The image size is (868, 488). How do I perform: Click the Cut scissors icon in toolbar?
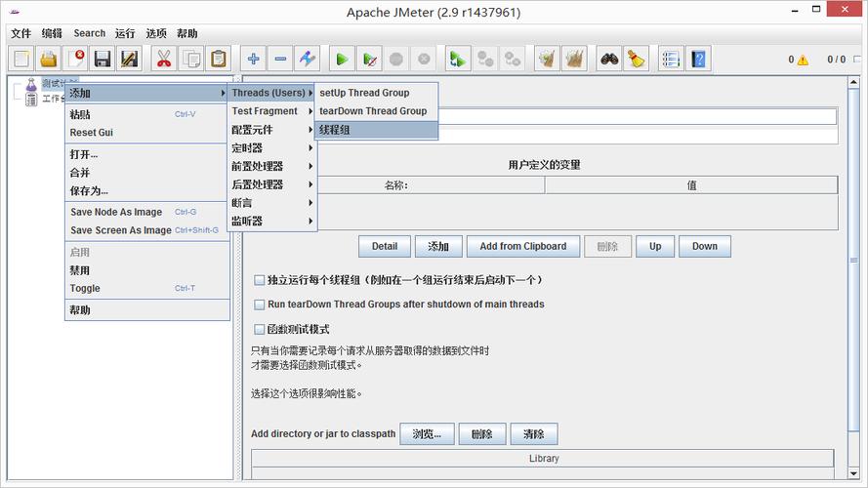coord(163,59)
